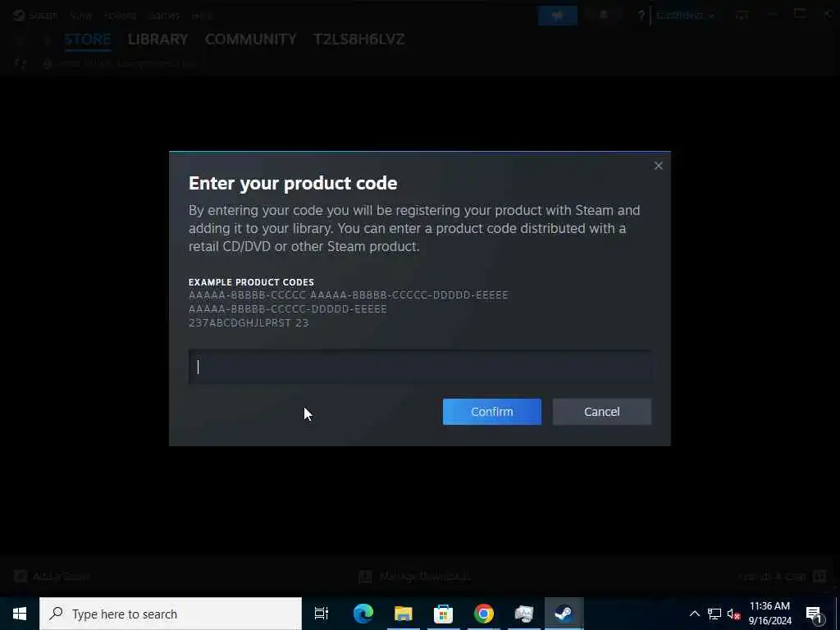The width and height of the screenshot is (840, 630).
Task: Confirm the product code entry
Action: 492,412
